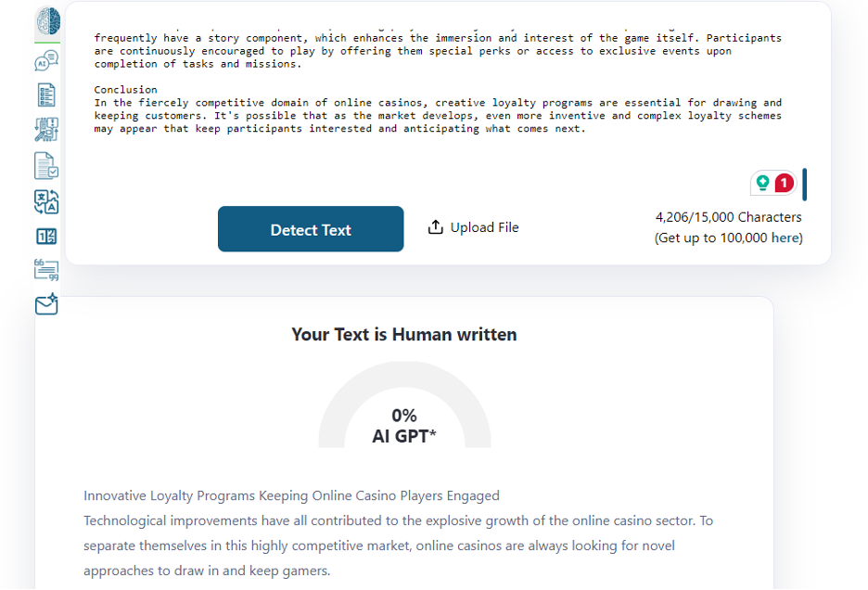
Task: Click the 0% AI GPT gauge
Action: click(x=404, y=405)
